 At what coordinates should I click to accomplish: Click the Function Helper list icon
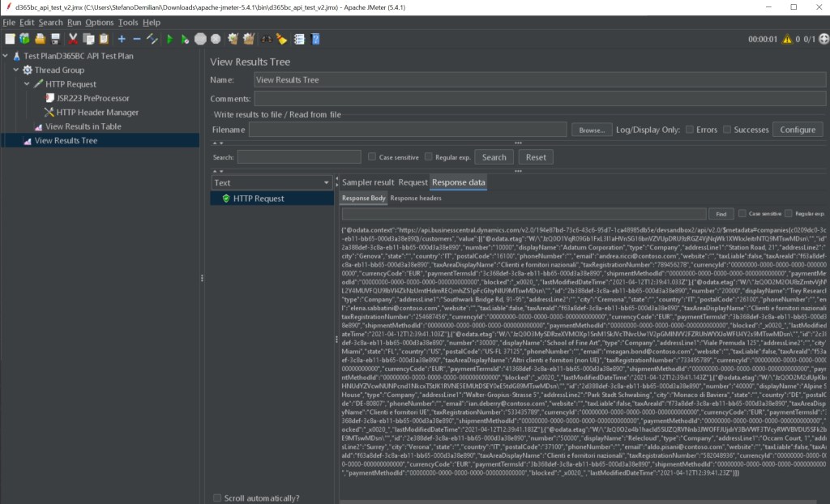pos(299,38)
